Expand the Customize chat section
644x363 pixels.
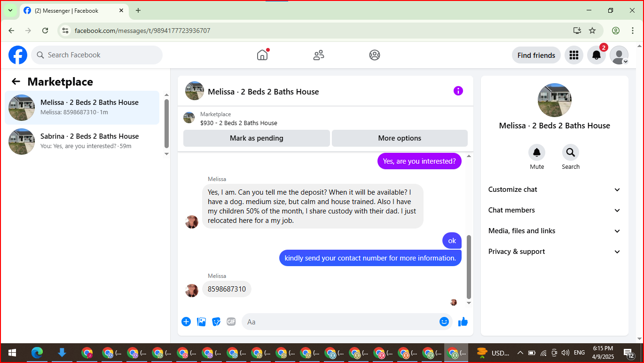click(555, 189)
